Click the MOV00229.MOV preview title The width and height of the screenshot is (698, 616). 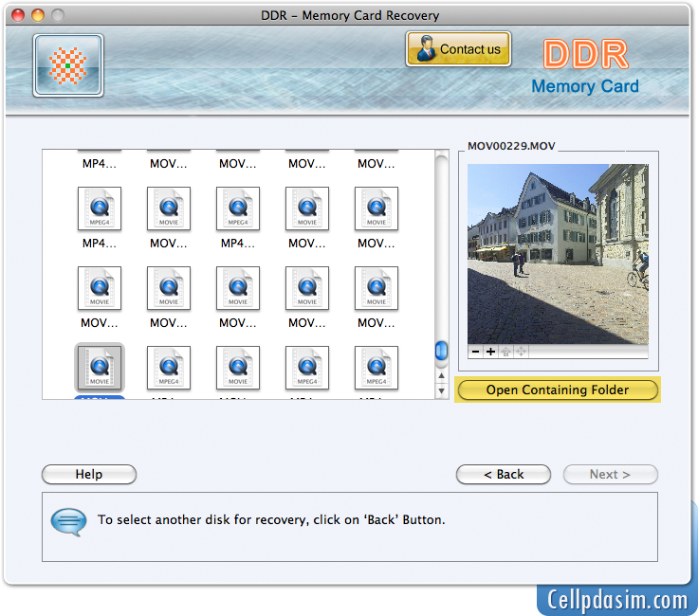511,146
